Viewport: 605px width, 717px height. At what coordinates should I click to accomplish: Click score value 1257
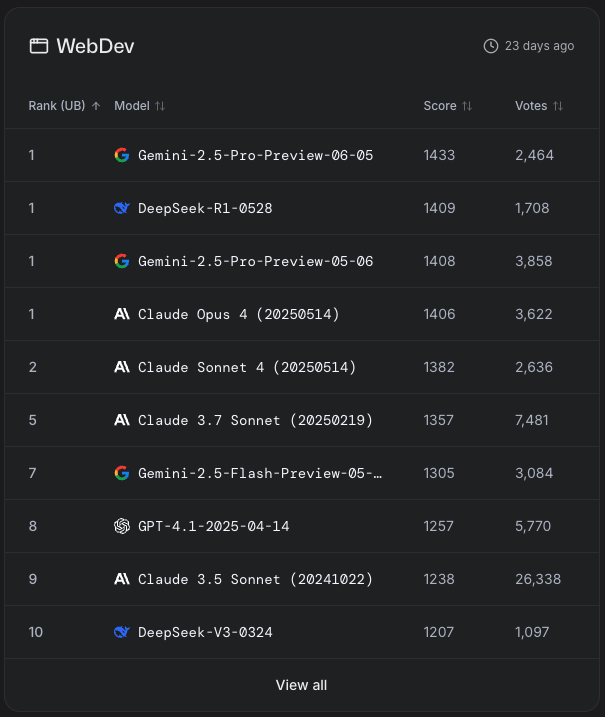[439, 526]
